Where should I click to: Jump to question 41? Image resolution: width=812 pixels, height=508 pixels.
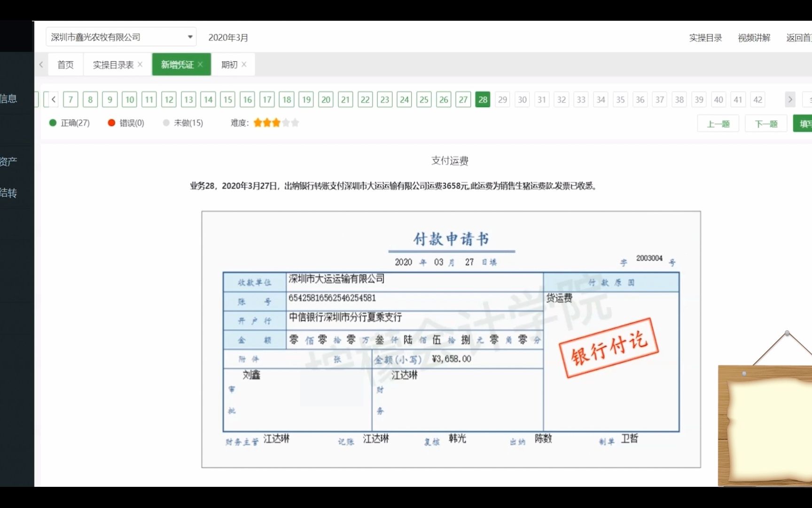click(x=738, y=99)
